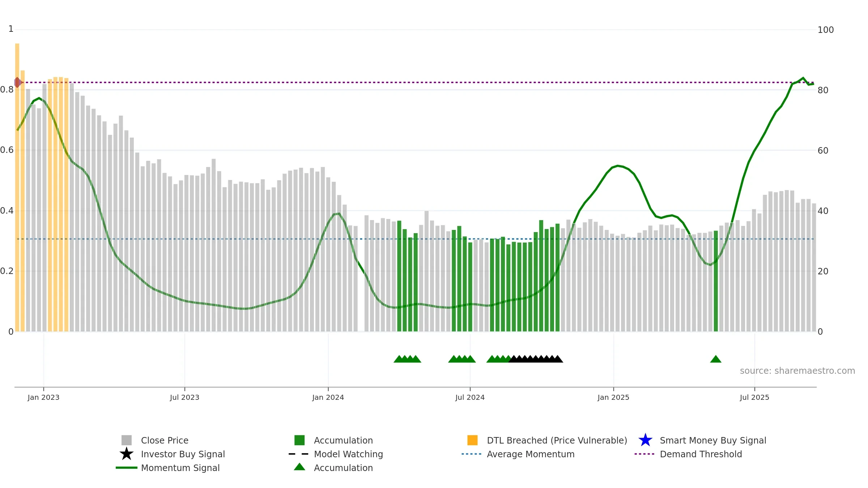Click the gray Close Price legend square
Viewport: 868px width, 488px height.
(x=127, y=440)
